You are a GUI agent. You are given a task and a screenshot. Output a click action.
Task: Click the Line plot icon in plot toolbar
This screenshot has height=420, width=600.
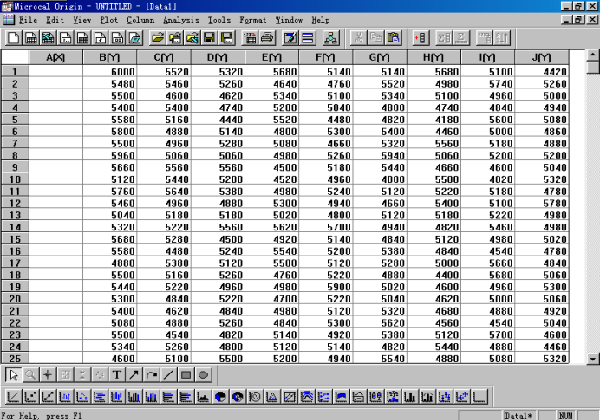(x=12, y=396)
